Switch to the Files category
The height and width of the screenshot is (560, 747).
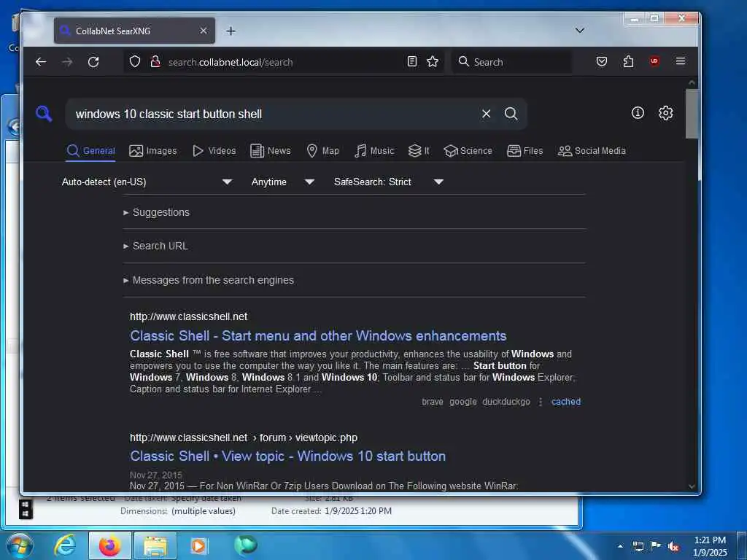click(525, 151)
